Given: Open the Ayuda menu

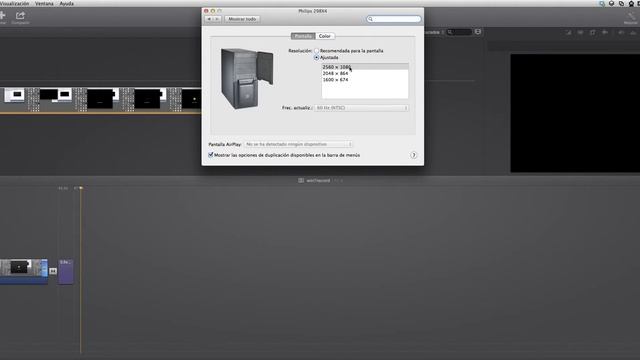Looking at the screenshot, I should coord(67,3).
